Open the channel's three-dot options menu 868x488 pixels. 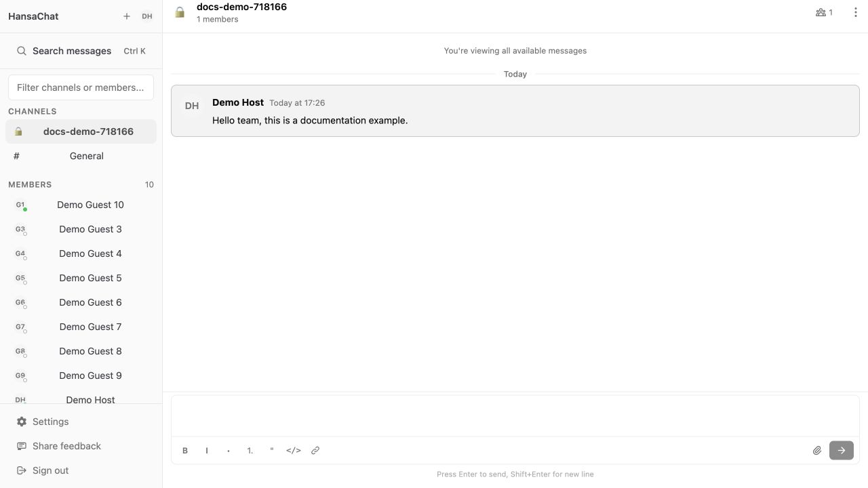(855, 12)
